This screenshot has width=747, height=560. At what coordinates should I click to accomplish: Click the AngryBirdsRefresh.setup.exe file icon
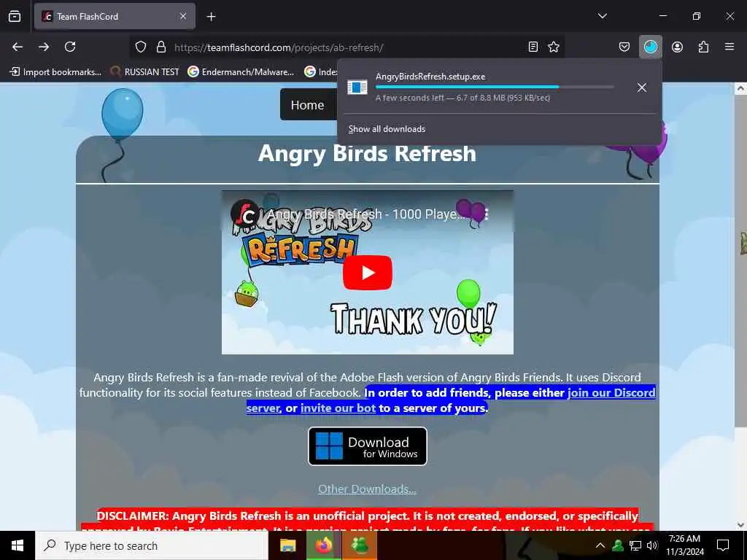357,87
